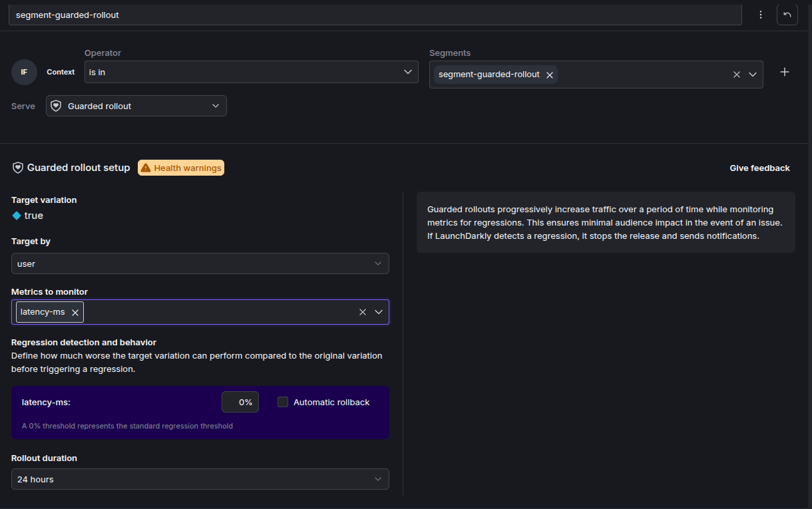Open the Serve Guarded rollout dropdown
The width and height of the screenshot is (812, 509).
point(136,106)
